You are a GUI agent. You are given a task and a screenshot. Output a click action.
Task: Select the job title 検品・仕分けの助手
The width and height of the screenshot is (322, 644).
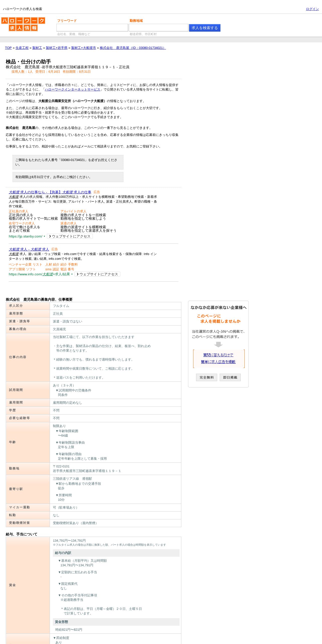28,62
